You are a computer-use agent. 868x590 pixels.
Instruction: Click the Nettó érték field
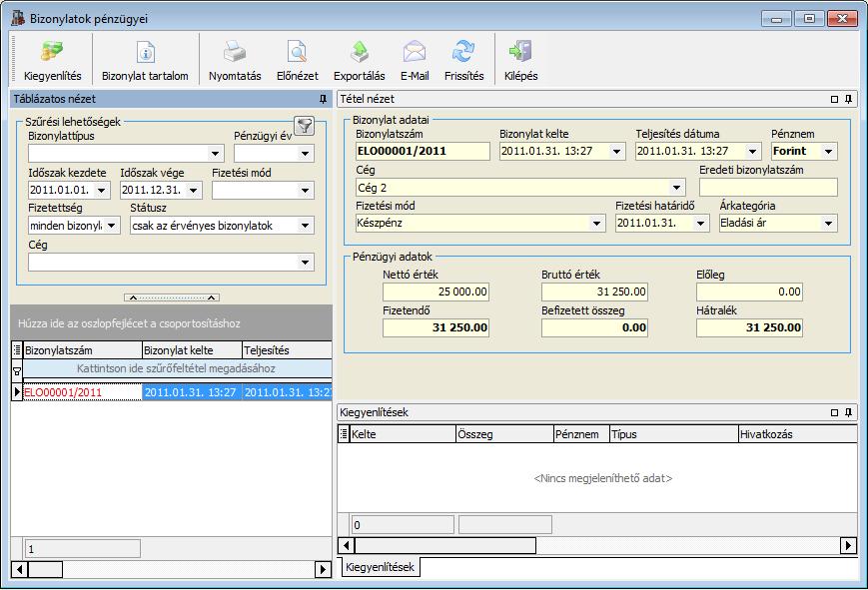pyautogui.click(x=435, y=292)
